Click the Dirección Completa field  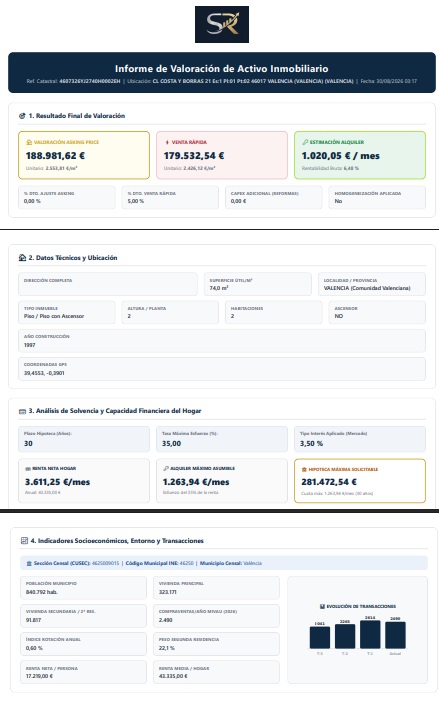coord(108,284)
